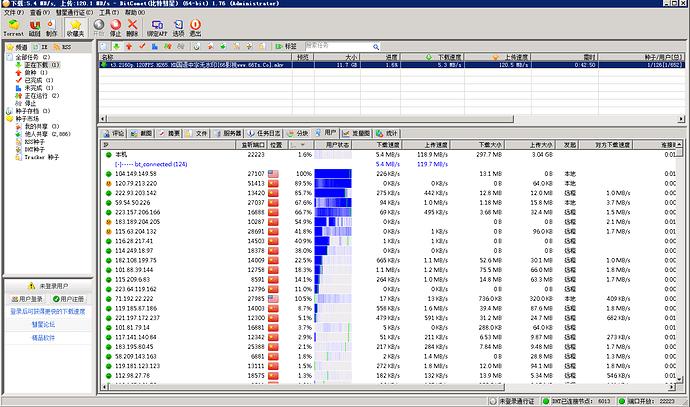The width and height of the screenshot is (690, 407).
Task: Sort task list by 名称 column header
Action: [195, 57]
